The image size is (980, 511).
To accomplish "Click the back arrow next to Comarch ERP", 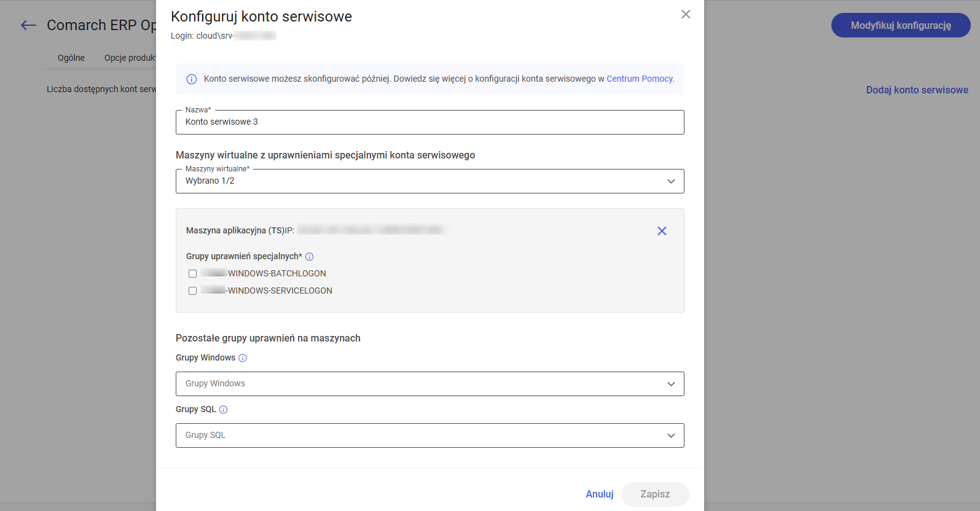I will click(x=28, y=25).
